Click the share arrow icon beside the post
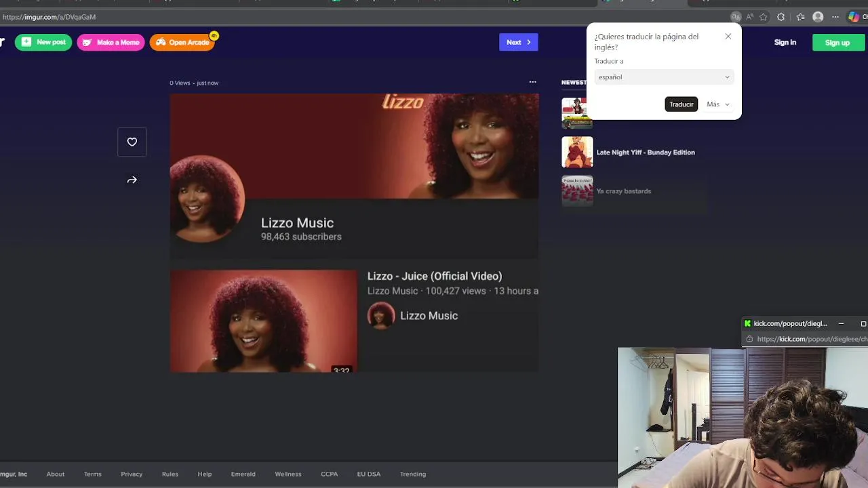Image resolution: width=868 pixels, height=488 pixels. [132, 180]
